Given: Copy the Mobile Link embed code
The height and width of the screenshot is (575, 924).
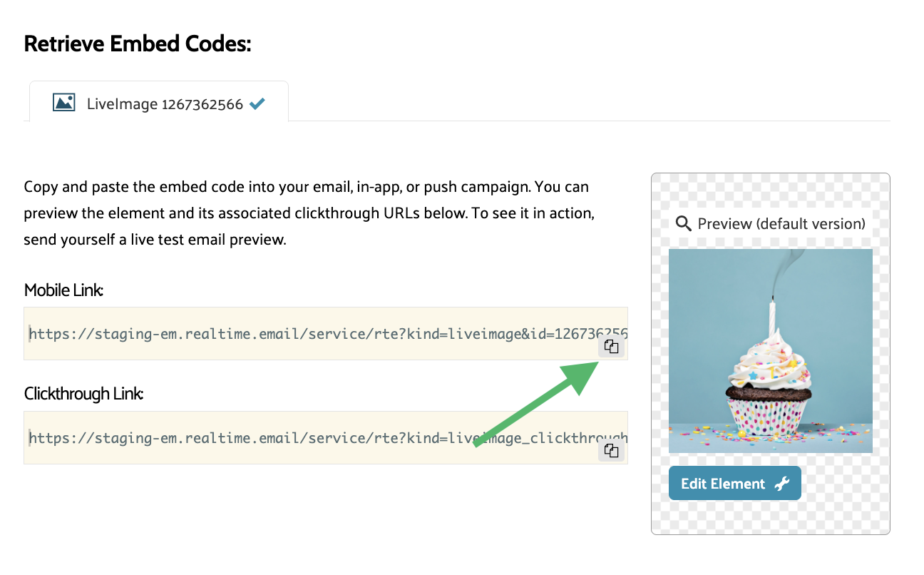Looking at the screenshot, I should 611,347.
